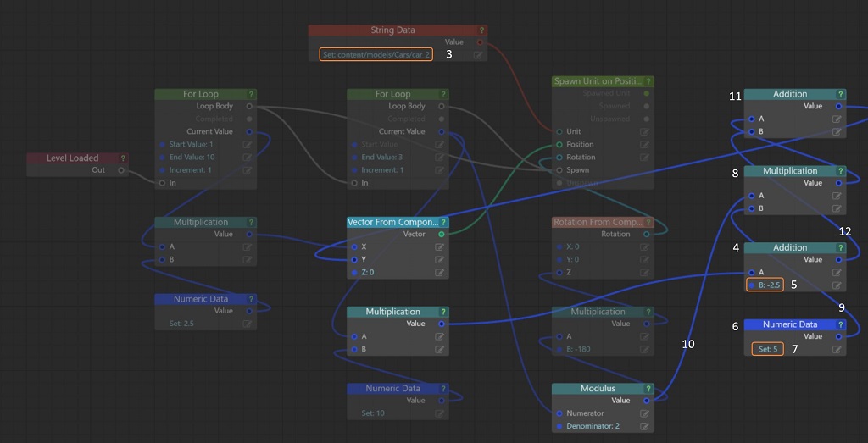Screen dimensions: 868x443
Task: Click the B: -2.5 field in Addition node
Action: (764, 285)
